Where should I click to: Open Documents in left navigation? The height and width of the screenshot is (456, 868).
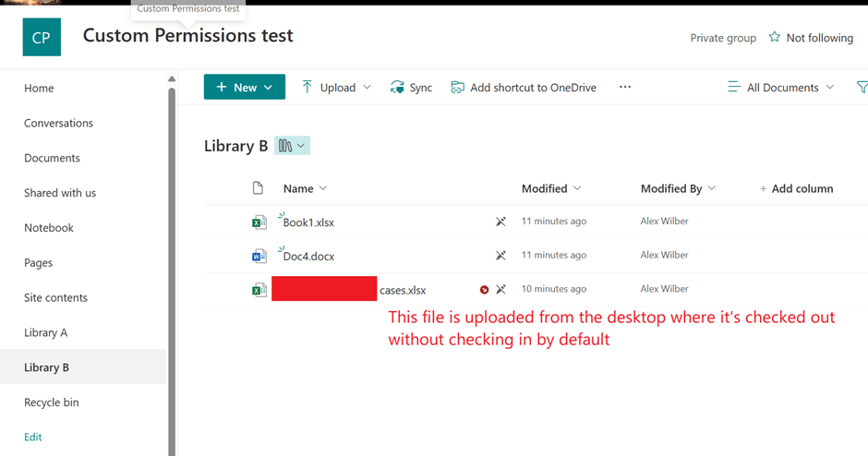click(x=52, y=158)
